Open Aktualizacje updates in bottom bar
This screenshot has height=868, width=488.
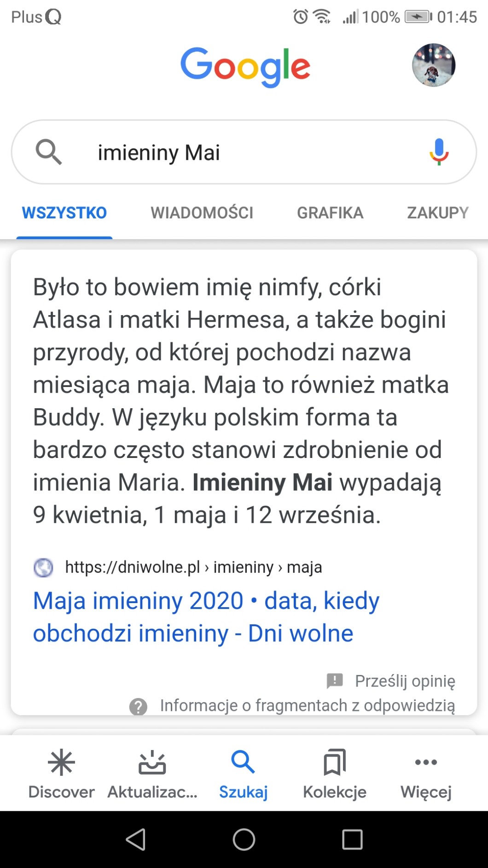[x=152, y=763]
